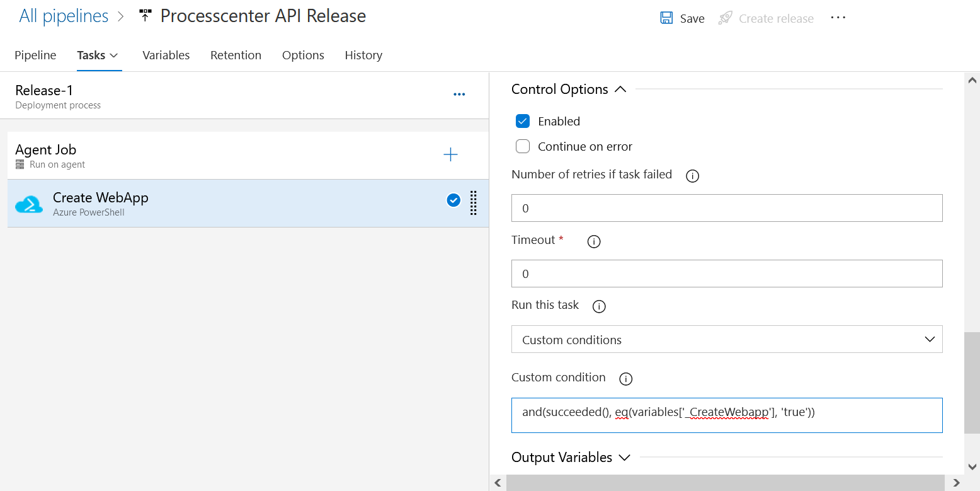View the History tab

[x=363, y=55]
